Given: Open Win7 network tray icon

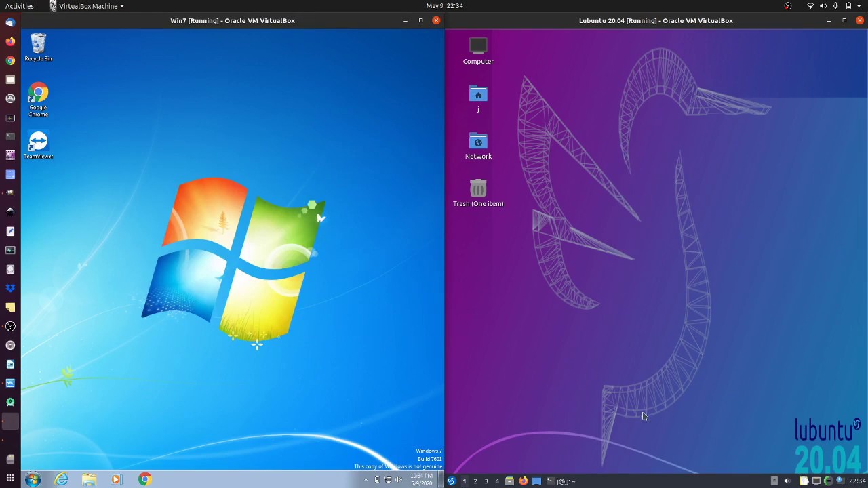Looking at the screenshot, I should (388, 480).
